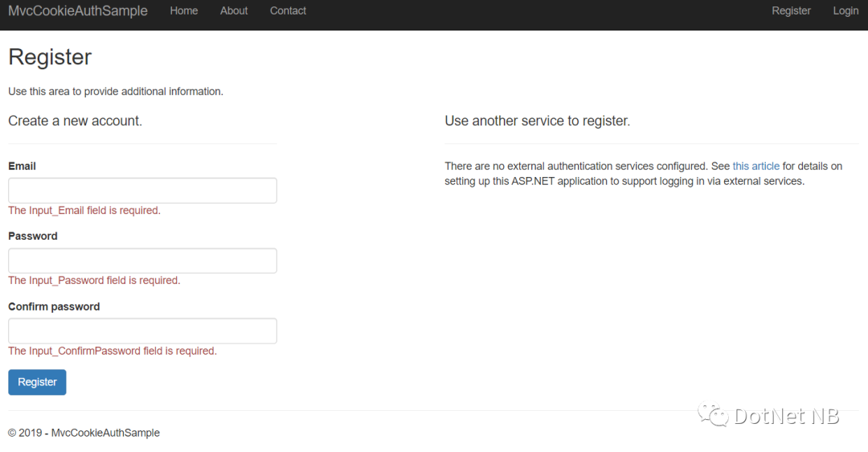This screenshot has width=868, height=452.
Task: Select 'The Input_Password field is required.' error
Action: 94,280
